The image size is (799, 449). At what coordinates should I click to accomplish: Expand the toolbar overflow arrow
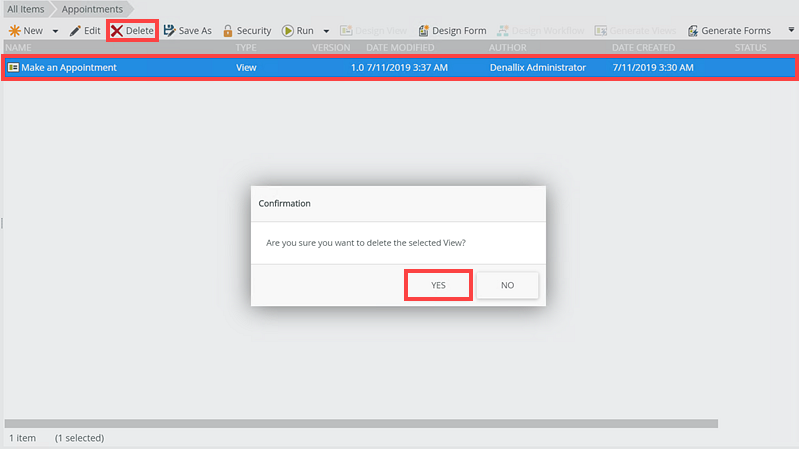click(x=791, y=30)
